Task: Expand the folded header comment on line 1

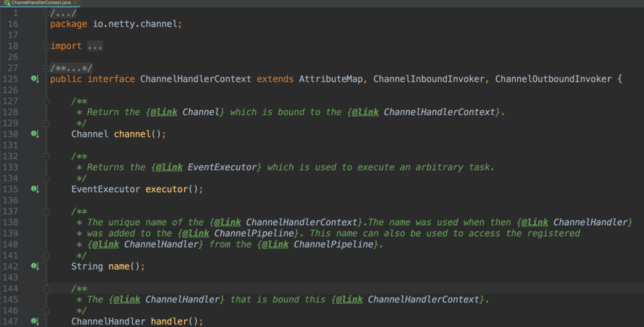Action: click(46, 13)
